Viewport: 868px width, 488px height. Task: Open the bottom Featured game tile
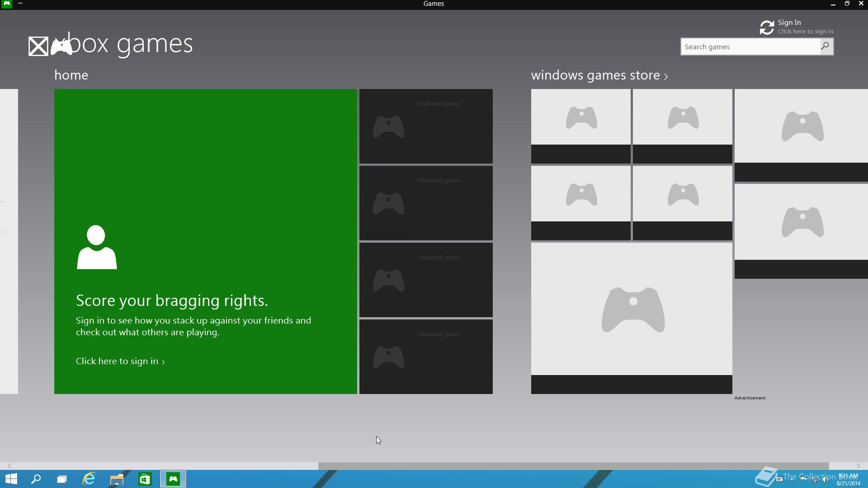pyautogui.click(x=426, y=357)
